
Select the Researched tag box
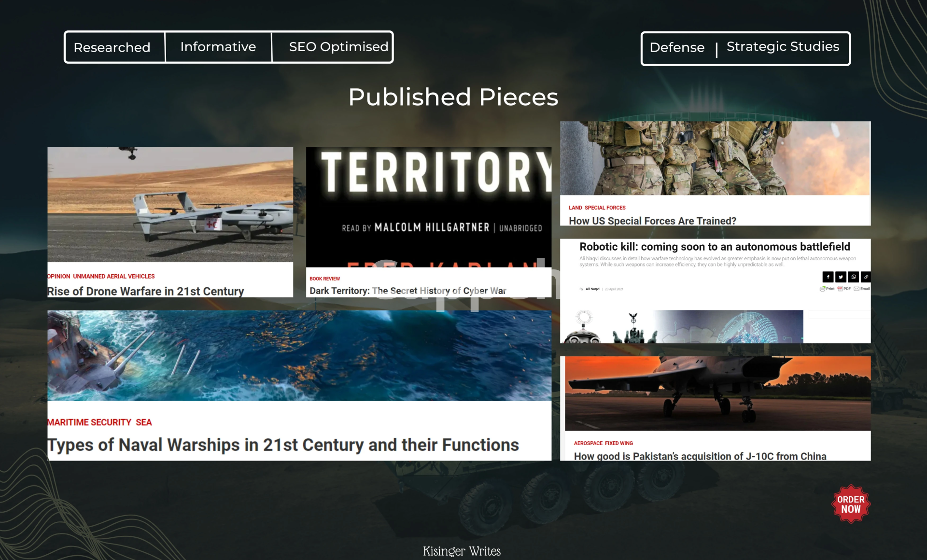click(x=112, y=47)
